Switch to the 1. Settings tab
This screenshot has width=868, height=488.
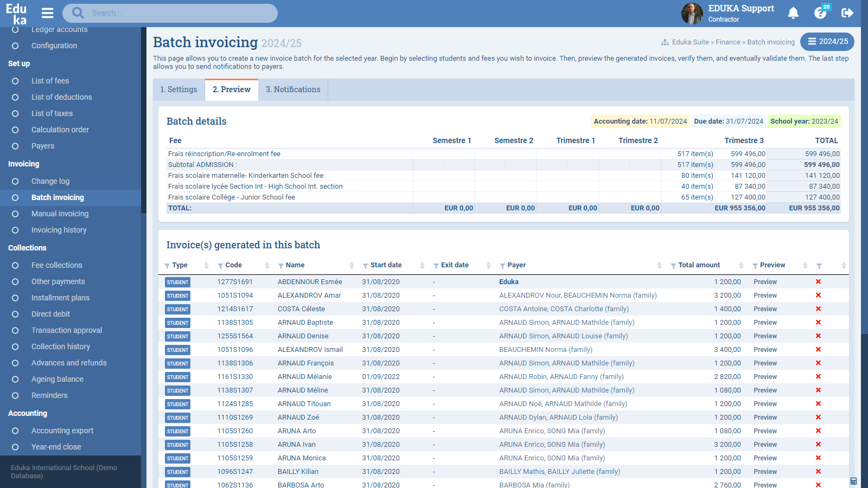(179, 90)
